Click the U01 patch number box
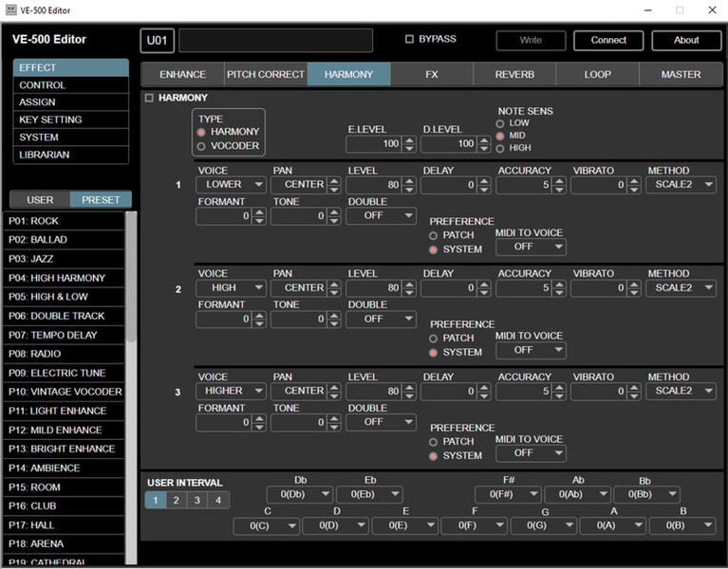This screenshot has height=569, width=728. pos(157,41)
